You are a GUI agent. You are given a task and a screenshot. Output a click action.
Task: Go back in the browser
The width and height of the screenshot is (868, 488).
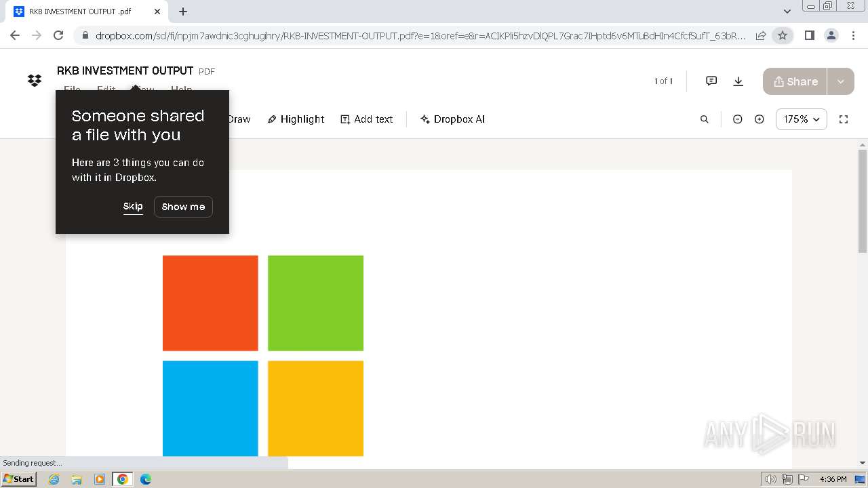(x=15, y=35)
